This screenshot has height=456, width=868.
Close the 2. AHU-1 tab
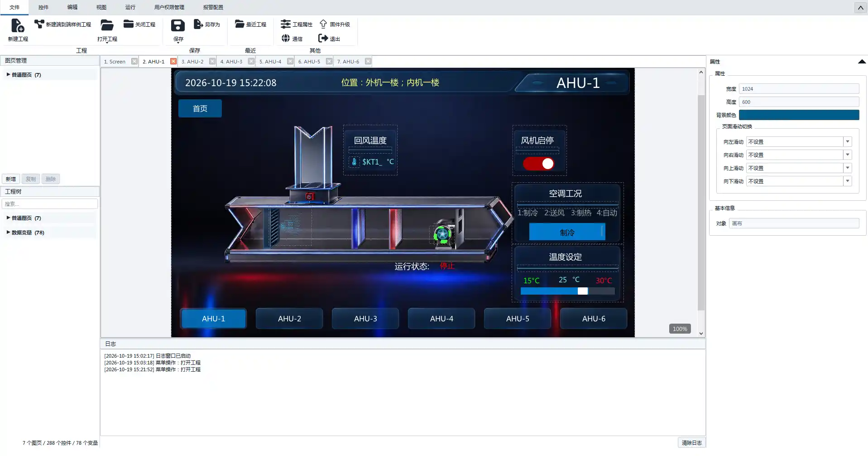pyautogui.click(x=173, y=61)
